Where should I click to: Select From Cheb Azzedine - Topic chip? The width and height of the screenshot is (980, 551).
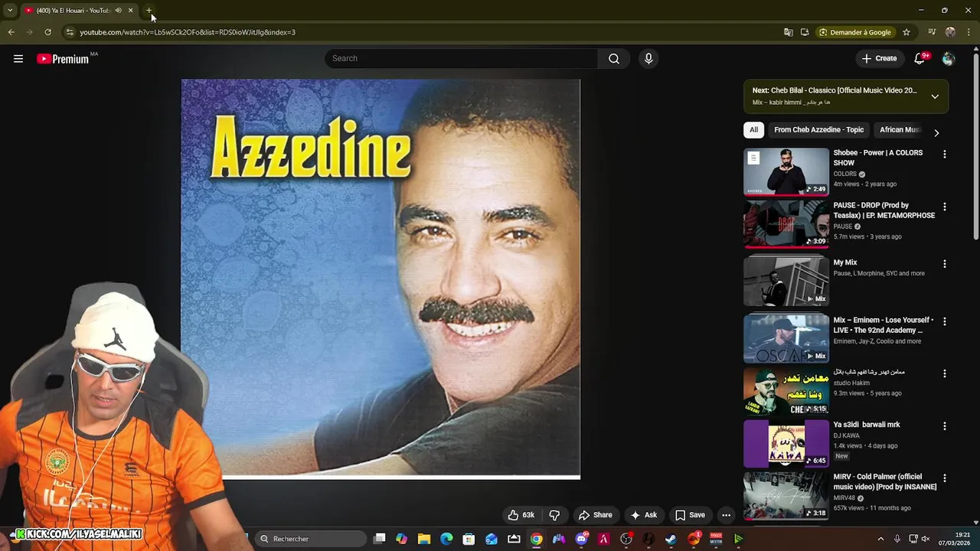tap(818, 130)
